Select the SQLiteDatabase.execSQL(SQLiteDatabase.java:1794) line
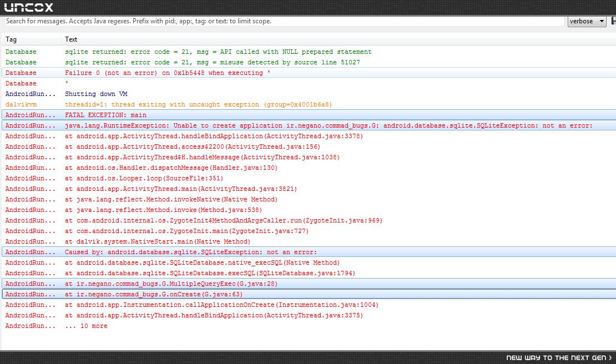Image resolution: width=616 pixels, height=364 pixels. [x=309, y=274]
